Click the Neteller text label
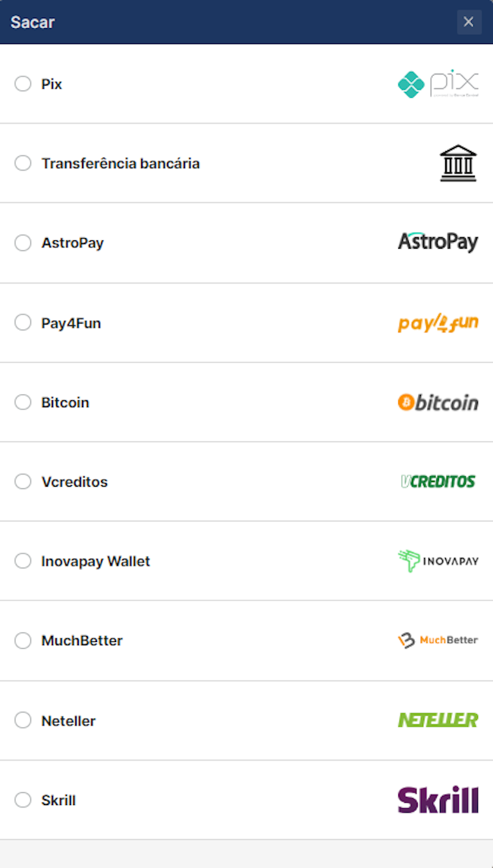The width and height of the screenshot is (493, 868). pyautogui.click(x=69, y=721)
